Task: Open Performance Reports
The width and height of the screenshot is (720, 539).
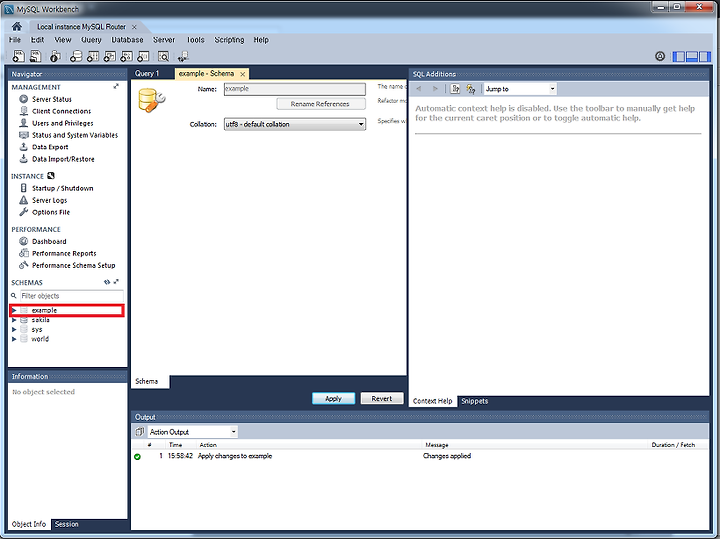Action: pos(58,253)
